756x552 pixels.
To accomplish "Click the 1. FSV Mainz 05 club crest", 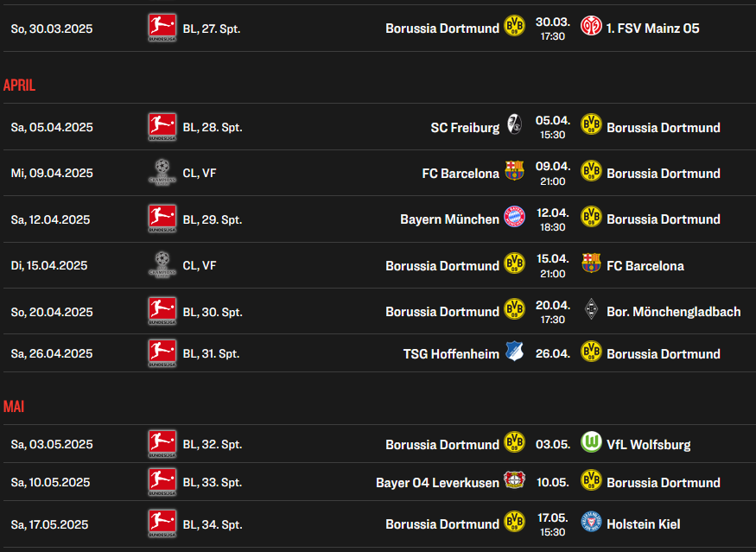I will pyautogui.click(x=591, y=26).
